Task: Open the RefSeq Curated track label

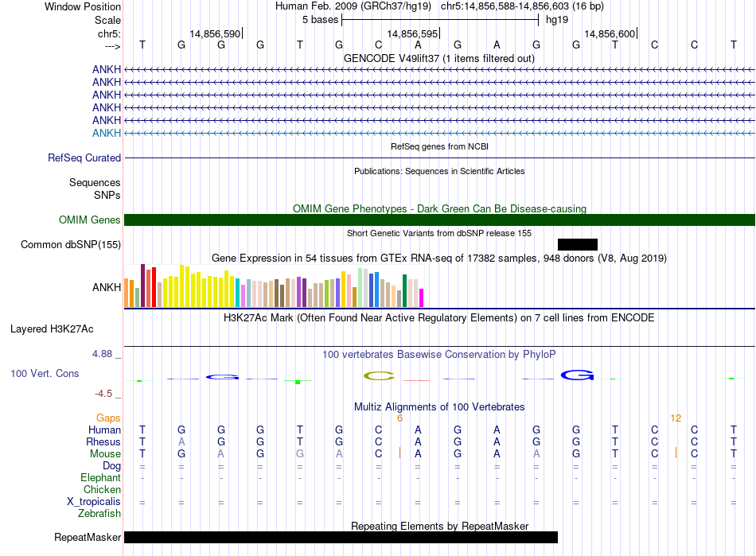Action: point(84,158)
